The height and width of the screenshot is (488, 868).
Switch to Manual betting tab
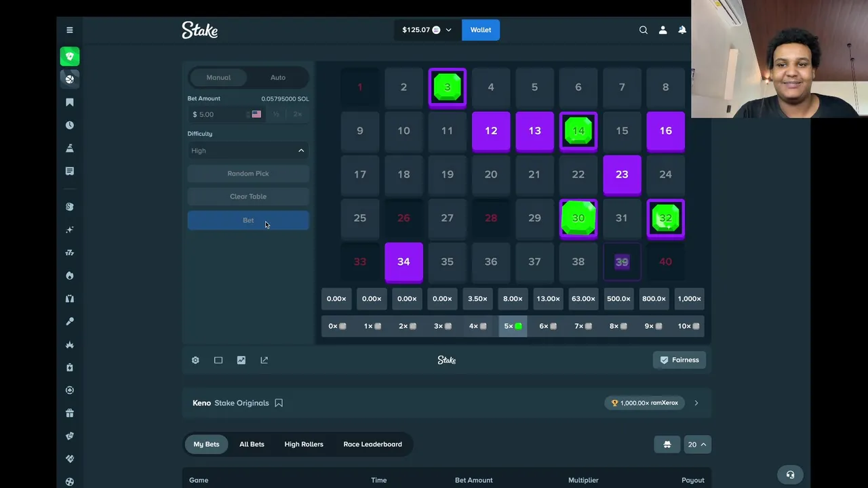pos(218,77)
